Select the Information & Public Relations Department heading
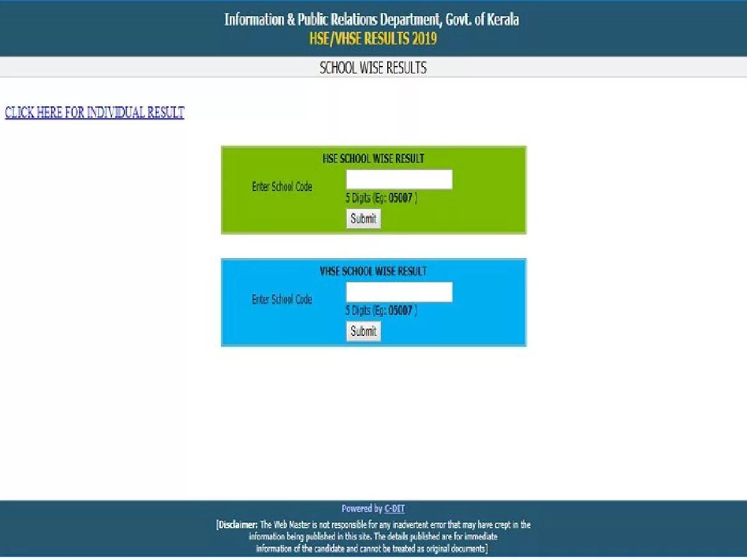 (x=372, y=19)
